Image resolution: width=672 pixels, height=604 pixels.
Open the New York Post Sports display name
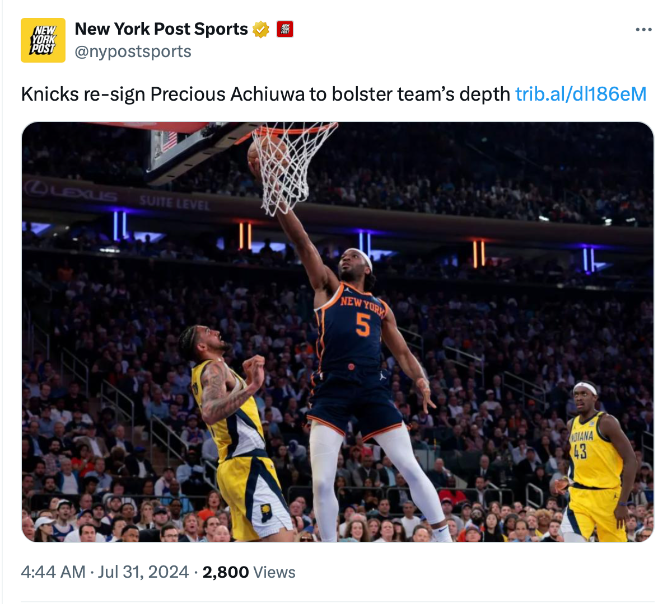[160, 29]
